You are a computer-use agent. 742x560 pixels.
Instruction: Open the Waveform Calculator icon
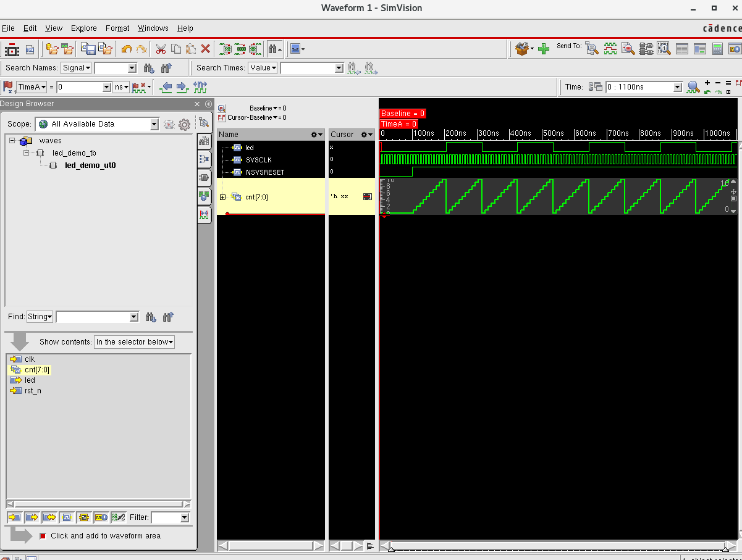click(716, 49)
